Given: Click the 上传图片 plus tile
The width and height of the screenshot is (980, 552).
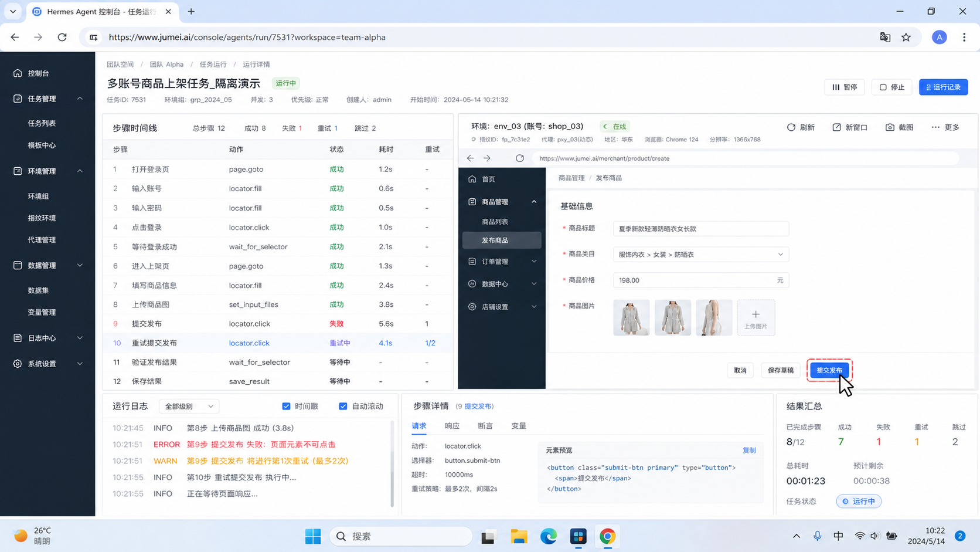Looking at the screenshot, I should [x=756, y=317].
